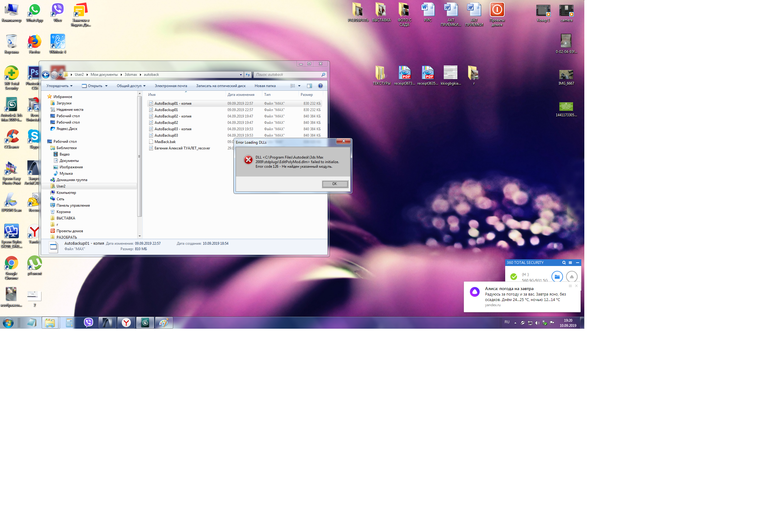Expand the Общий доступ dropdown

point(131,86)
